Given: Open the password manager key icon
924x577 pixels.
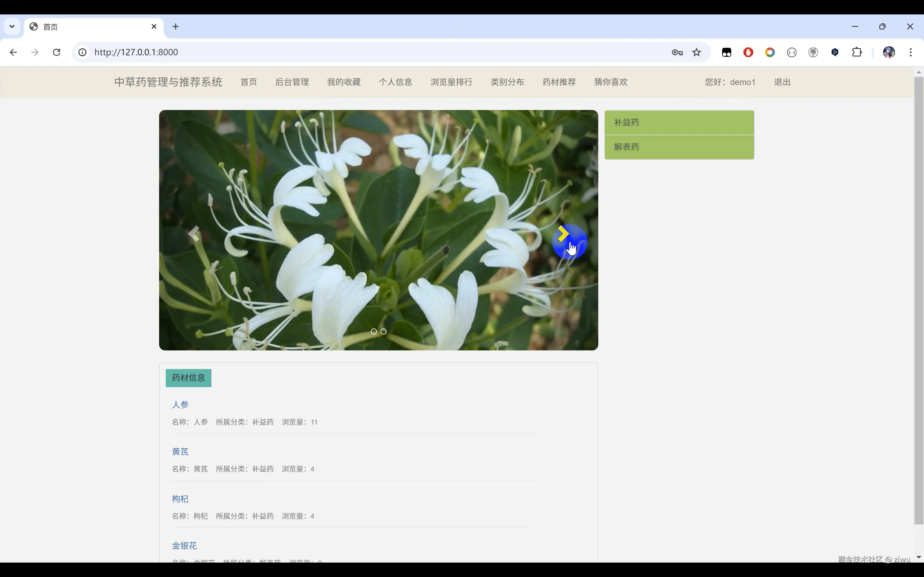Looking at the screenshot, I should point(677,52).
